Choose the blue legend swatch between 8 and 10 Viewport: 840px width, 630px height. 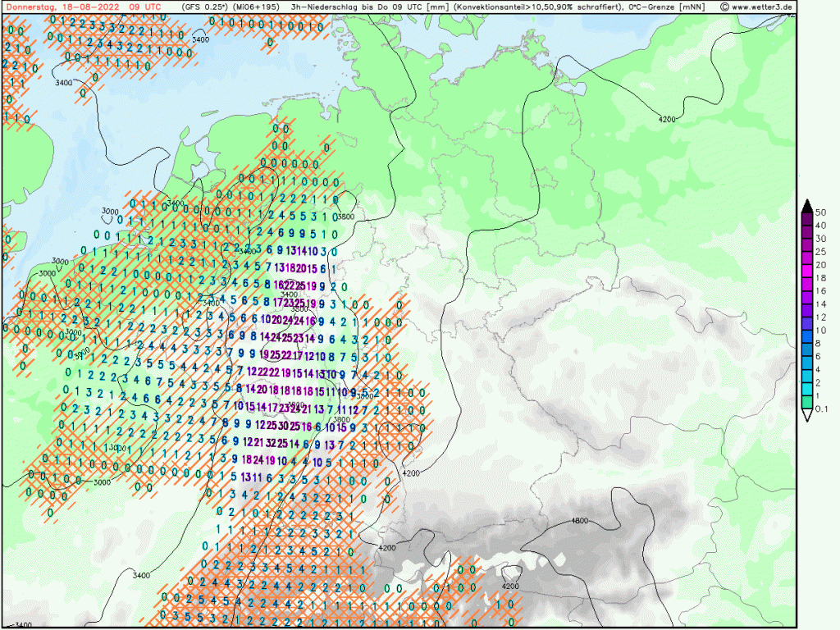point(807,336)
